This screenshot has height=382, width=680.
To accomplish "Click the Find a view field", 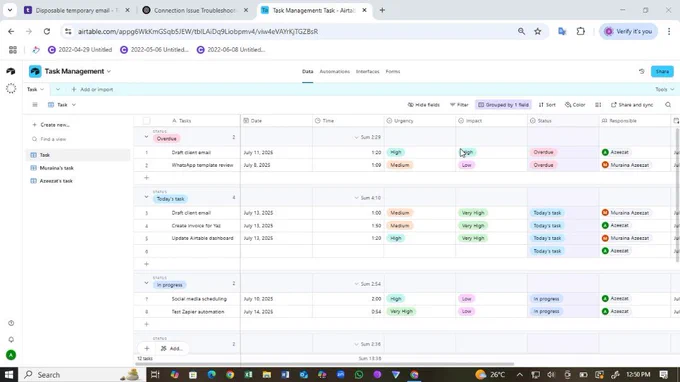I will (x=78, y=139).
